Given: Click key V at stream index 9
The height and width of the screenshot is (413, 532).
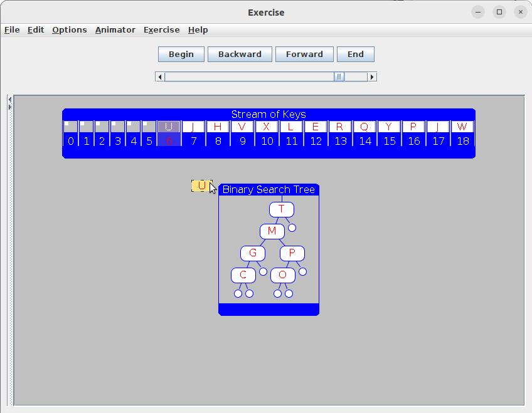Looking at the screenshot, I should pos(242,127).
